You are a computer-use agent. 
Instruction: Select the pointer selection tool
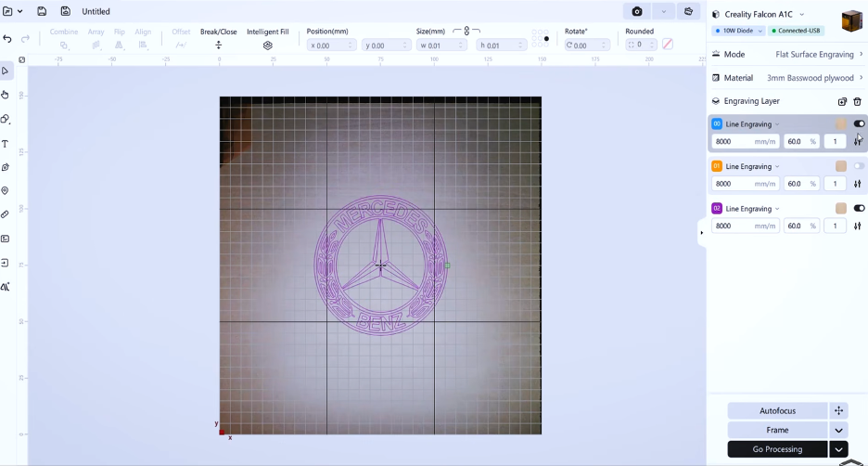click(x=5, y=71)
